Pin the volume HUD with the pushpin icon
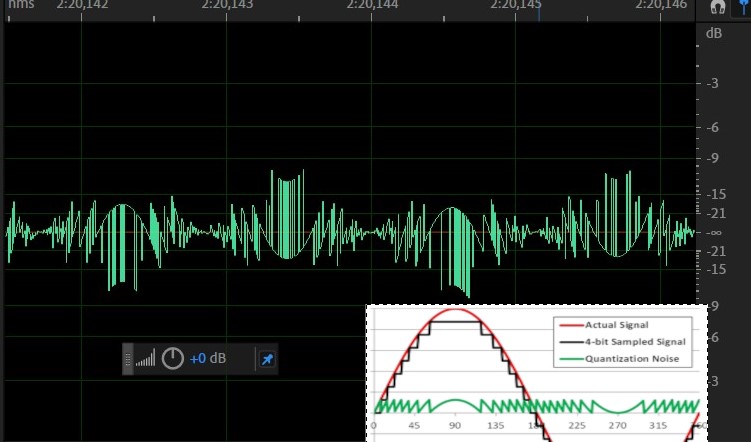The width and height of the screenshot is (751, 442). tap(267, 359)
